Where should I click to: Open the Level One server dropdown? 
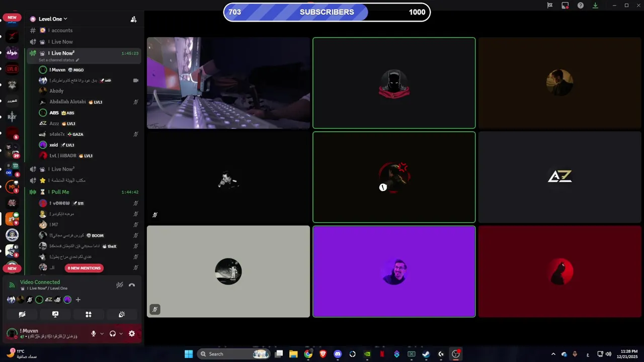click(53, 19)
